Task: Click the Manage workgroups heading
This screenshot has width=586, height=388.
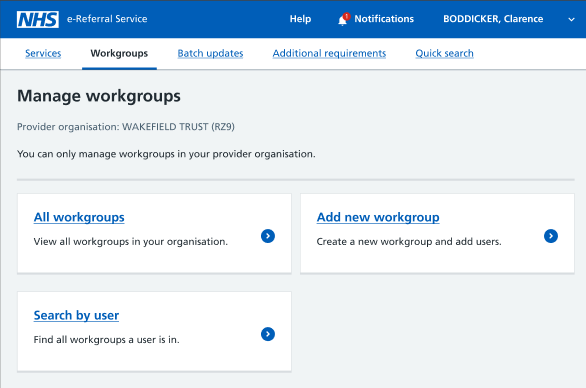Action: point(99,96)
